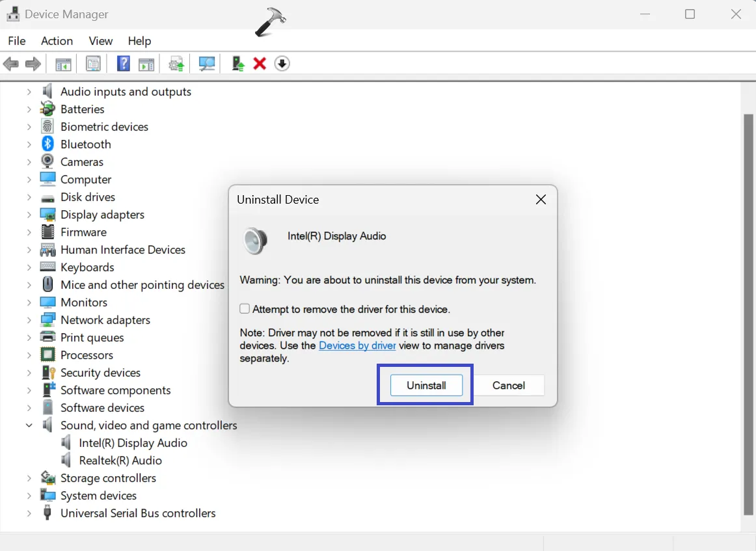Open the View menu
This screenshot has height=551, width=756.
click(x=100, y=41)
